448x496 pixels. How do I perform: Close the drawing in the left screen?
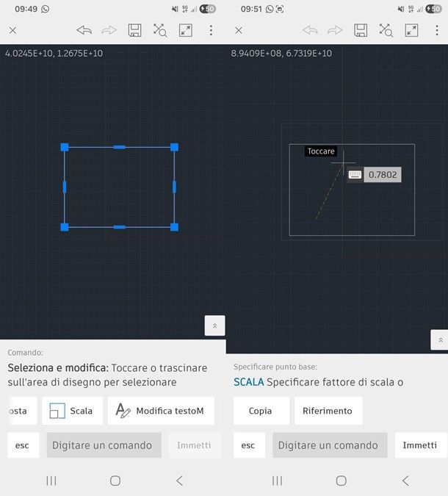[x=12, y=30]
